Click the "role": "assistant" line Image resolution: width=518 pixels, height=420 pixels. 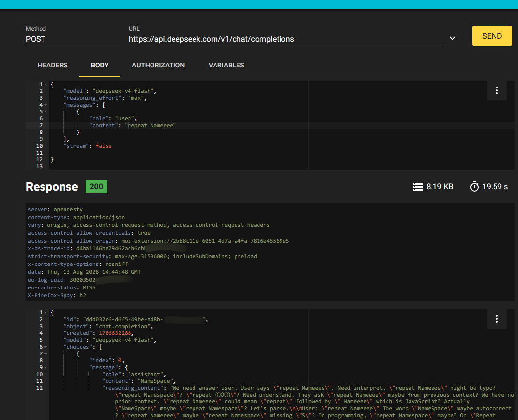coord(134,375)
